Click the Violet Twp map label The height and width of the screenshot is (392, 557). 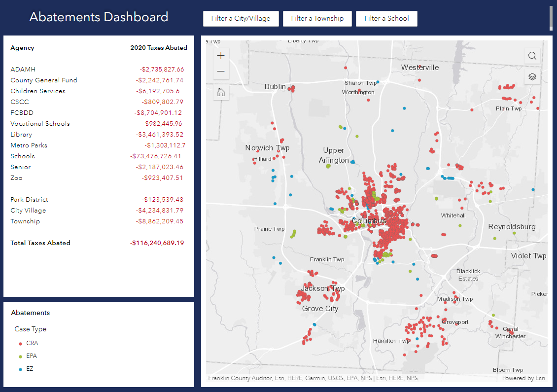click(528, 256)
